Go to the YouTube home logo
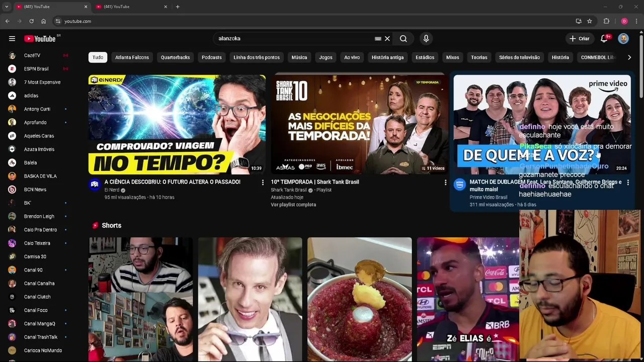The width and height of the screenshot is (644, 362). (40, 39)
